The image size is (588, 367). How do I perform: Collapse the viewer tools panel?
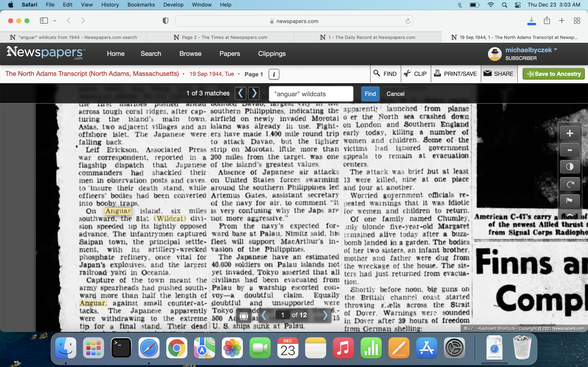coord(570,215)
